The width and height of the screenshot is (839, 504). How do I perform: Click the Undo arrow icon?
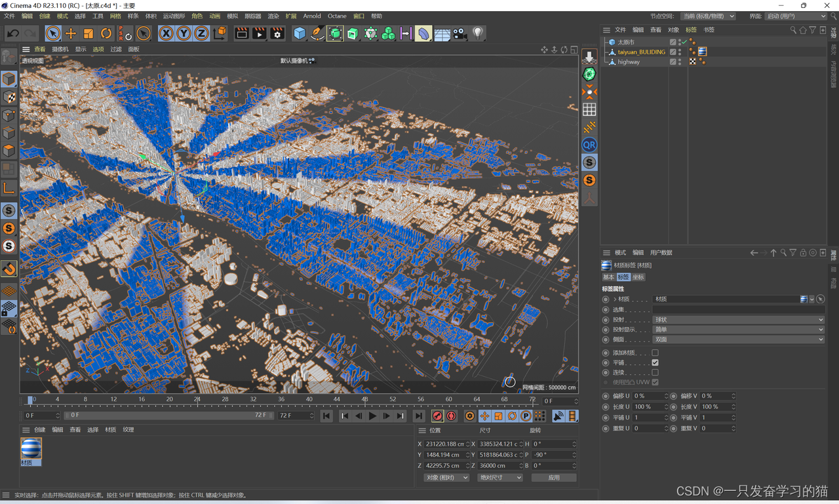12,33
